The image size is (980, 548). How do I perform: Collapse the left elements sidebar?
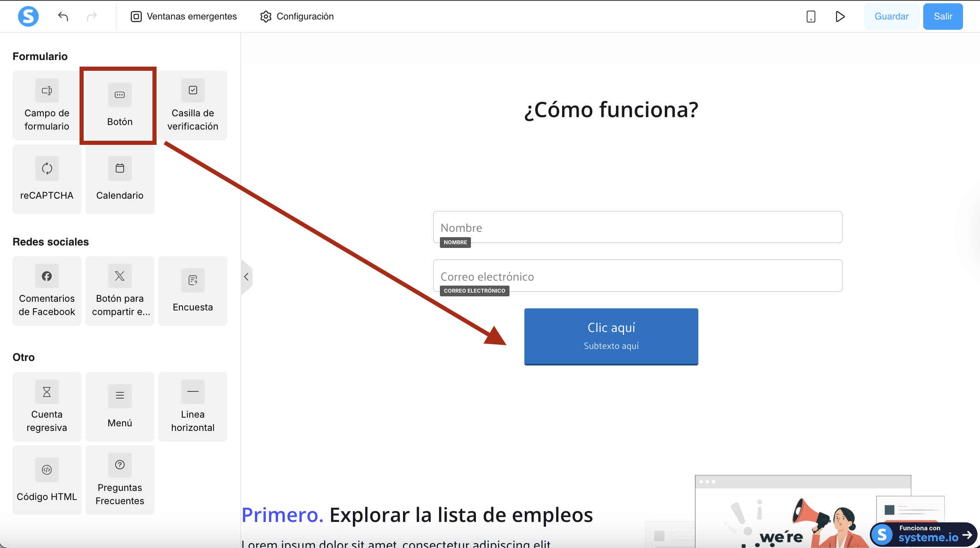coord(246,276)
